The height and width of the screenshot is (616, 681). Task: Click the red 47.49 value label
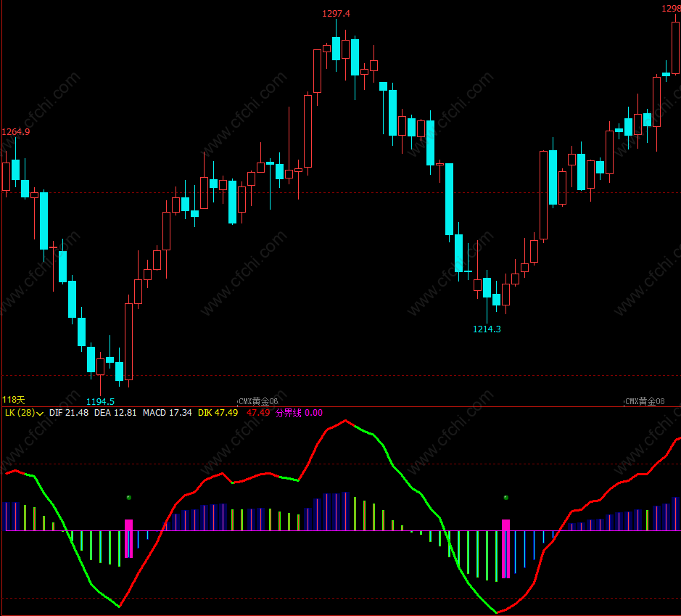click(258, 413)
